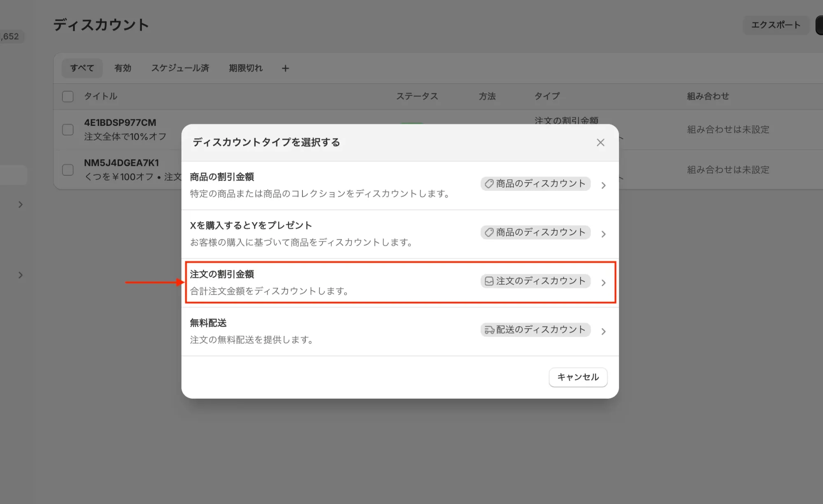Click the plus icon to add a view
Screen dimensions: 823x504
[x=285, y=68]
